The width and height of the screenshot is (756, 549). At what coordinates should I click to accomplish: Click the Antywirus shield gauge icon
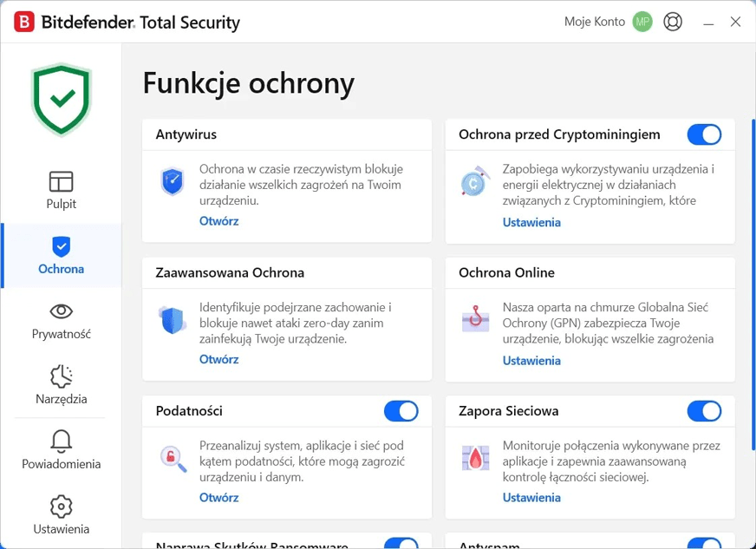pyautogui.click(x=173, y=181)
